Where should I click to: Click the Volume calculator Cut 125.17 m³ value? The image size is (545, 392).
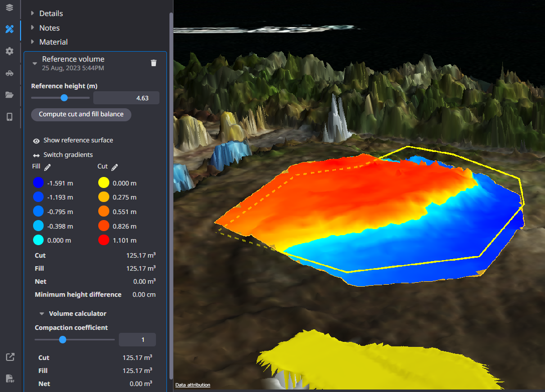click(x=137, y=357)
